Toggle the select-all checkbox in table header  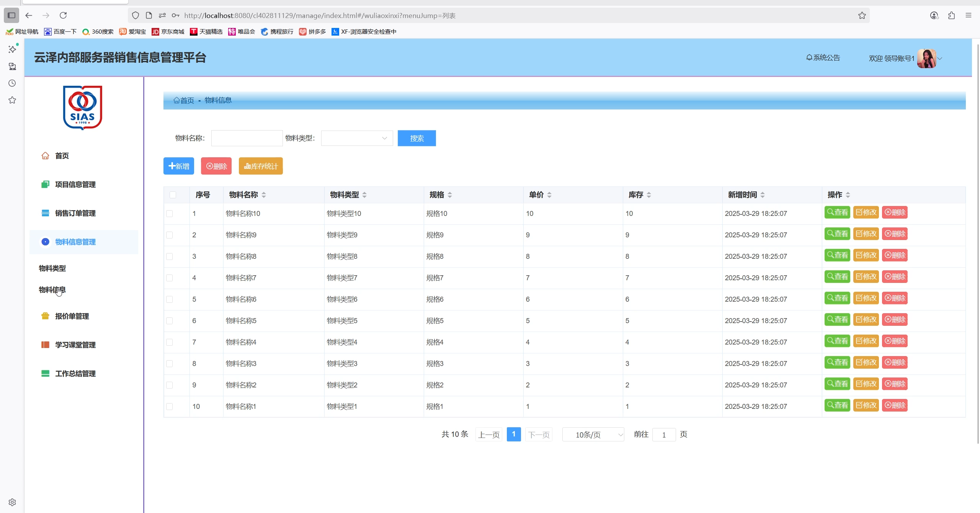(x=173, y=195)
